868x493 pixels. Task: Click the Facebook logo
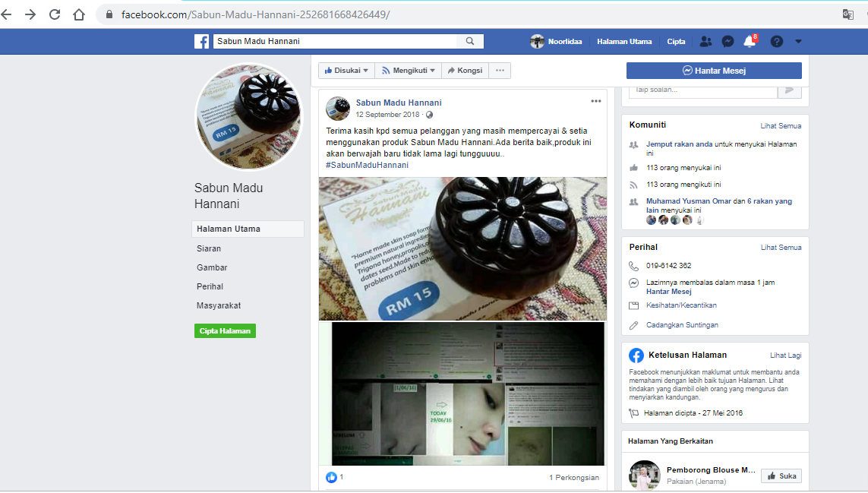pyautogui.click(x=201, y=41)
